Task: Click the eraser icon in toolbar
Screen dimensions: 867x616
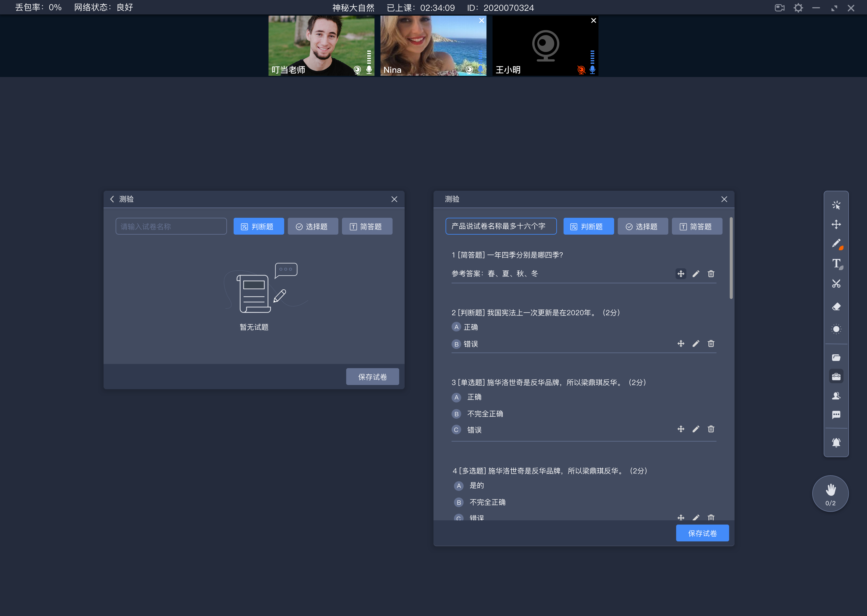Action: pyautogui.click(x=836, y=307)
